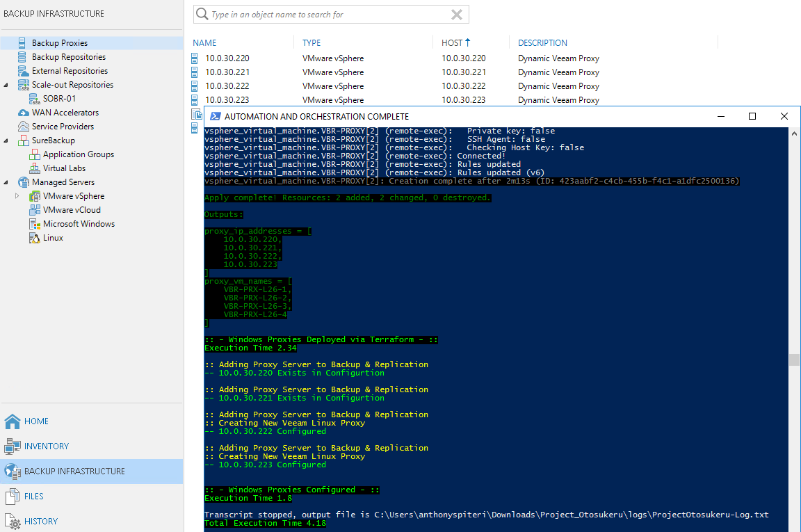Click the Application Groups icon
This screenshot has width=801, height=532.
click(35, 154)
